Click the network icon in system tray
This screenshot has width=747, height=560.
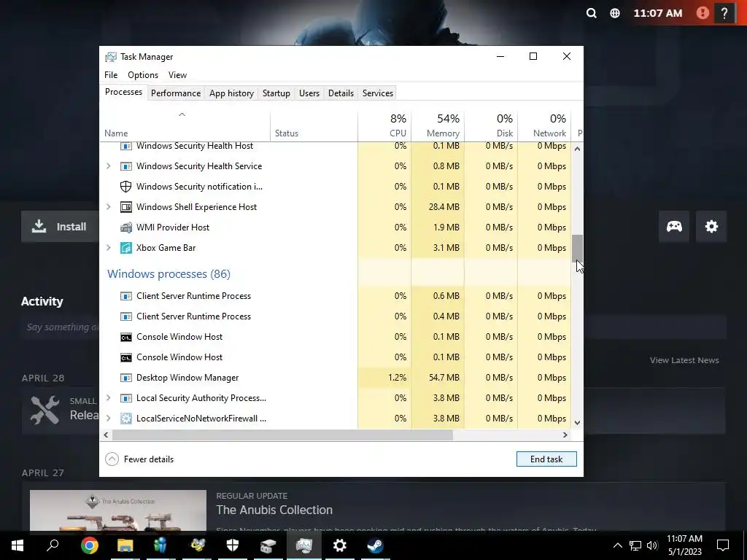coord(635,545)
